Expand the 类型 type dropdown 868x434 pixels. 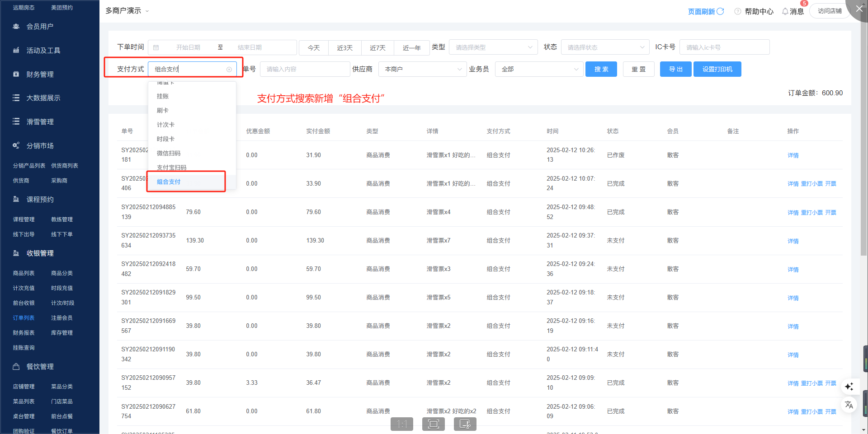coord(493,47)
